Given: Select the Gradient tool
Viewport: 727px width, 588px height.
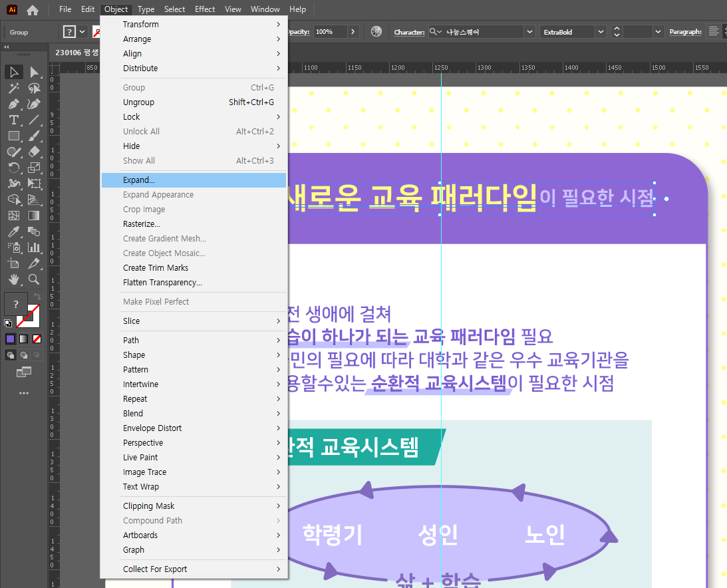Looking at the screenshot, I should 34,216.
